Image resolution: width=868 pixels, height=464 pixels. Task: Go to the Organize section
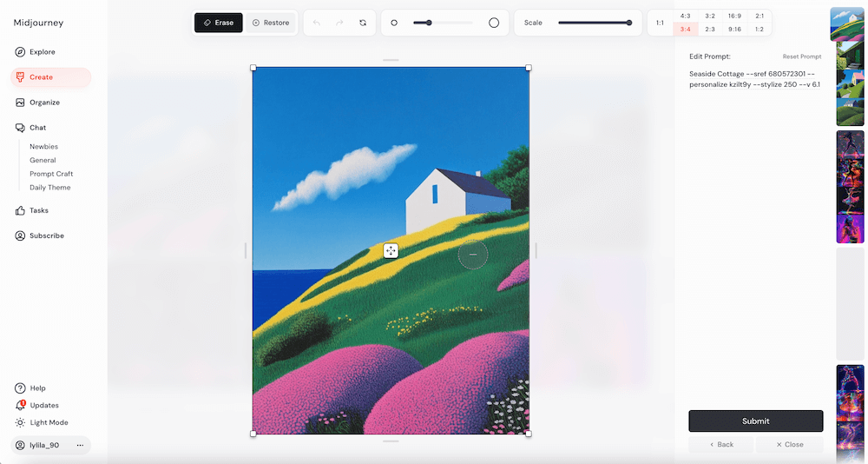43,103
